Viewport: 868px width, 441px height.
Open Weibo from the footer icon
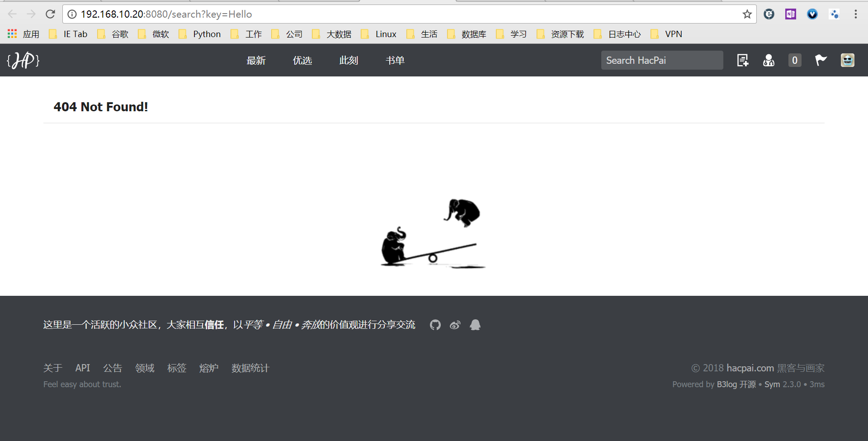455,325
